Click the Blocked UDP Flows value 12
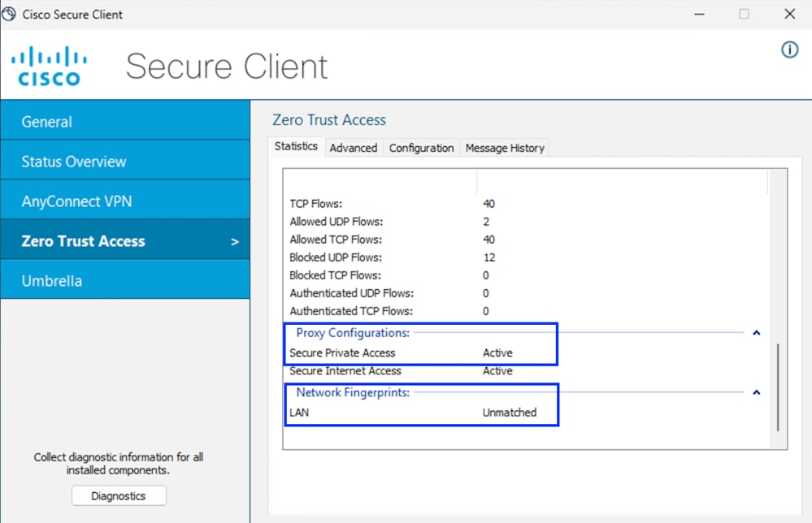The width and height of the screenshot is (812, 523). click(x=489, y=257)
